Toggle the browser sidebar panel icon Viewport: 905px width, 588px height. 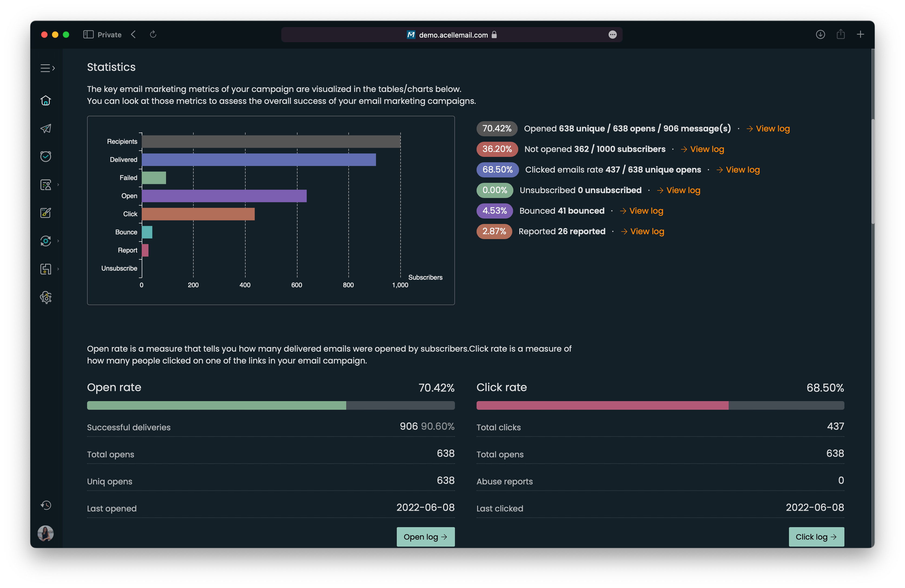(88, 35)
